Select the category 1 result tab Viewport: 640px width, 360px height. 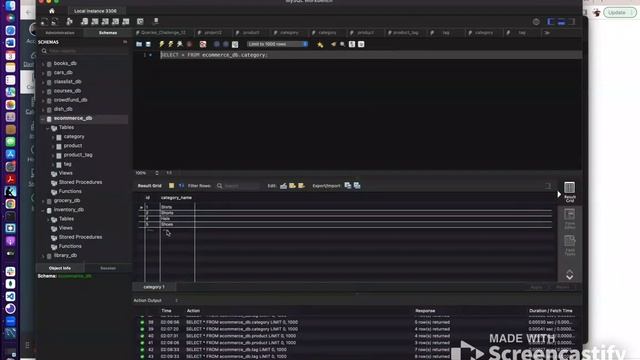(154, 287)
